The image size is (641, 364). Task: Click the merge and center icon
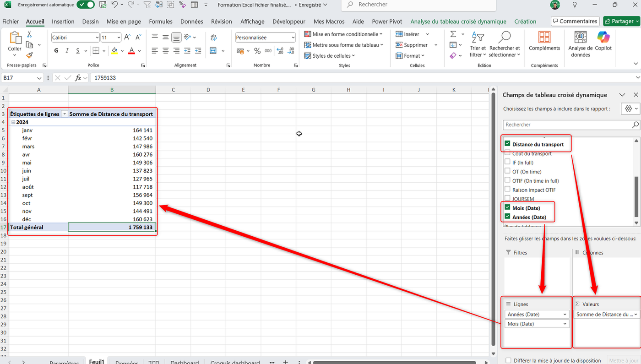213,51
